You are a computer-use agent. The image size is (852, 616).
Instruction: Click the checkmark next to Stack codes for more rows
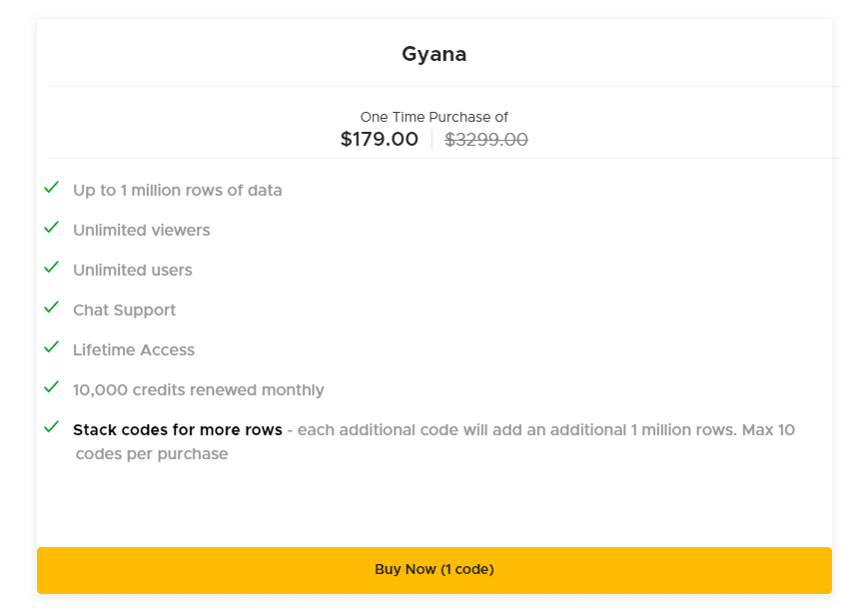pyautogui.click(x=50, y=429)
